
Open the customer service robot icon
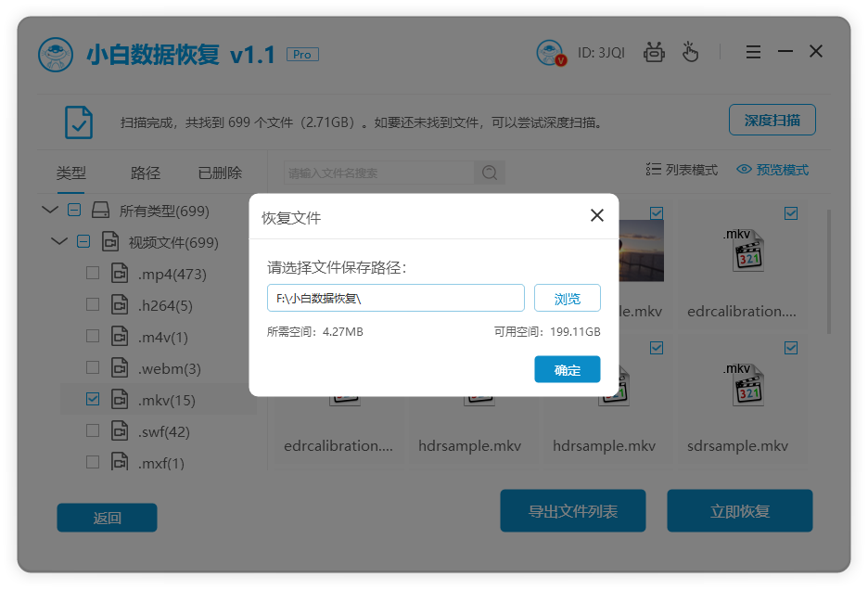click(654, 53)
